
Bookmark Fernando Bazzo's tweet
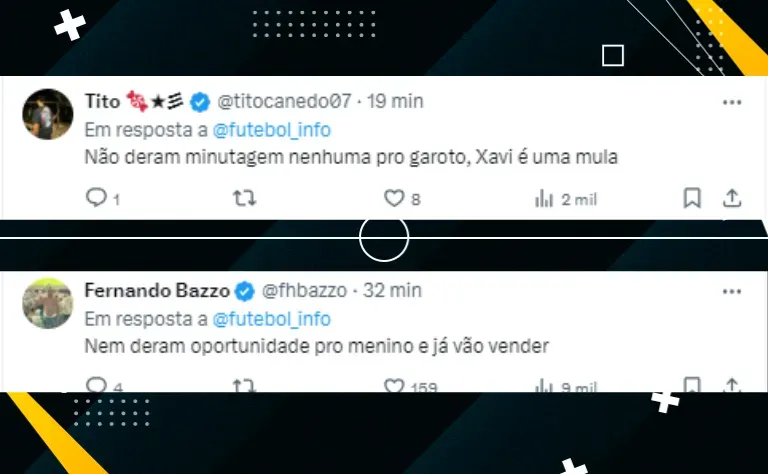point(692,384)
